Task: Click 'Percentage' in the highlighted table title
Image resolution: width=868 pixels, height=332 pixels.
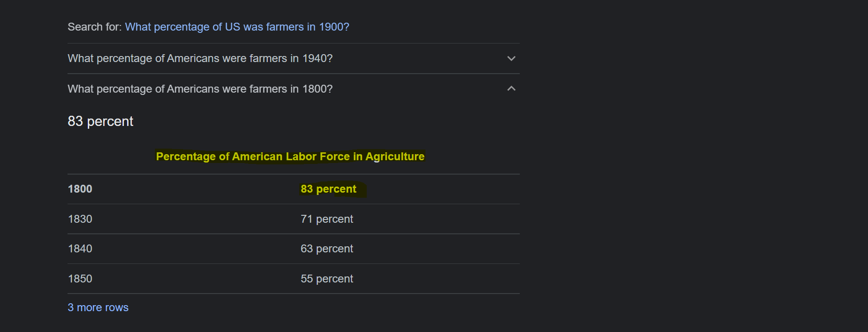Action: 185,157
